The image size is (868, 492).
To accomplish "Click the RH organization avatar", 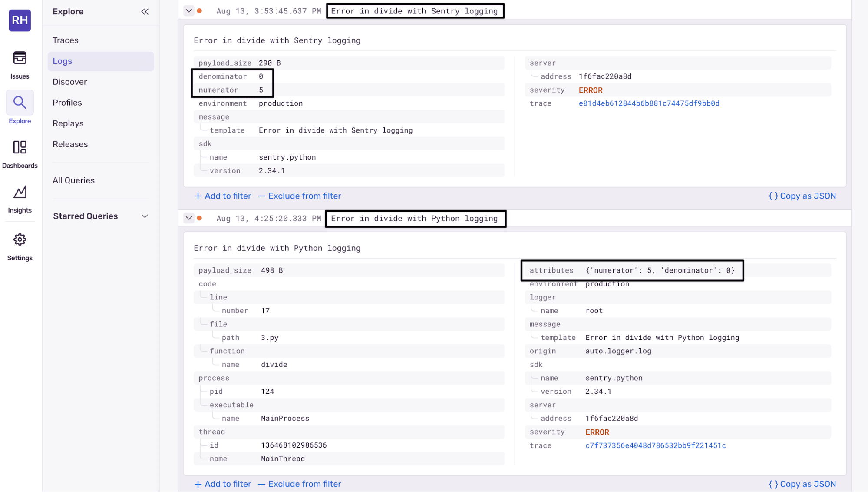I will [x=20, y=20].
